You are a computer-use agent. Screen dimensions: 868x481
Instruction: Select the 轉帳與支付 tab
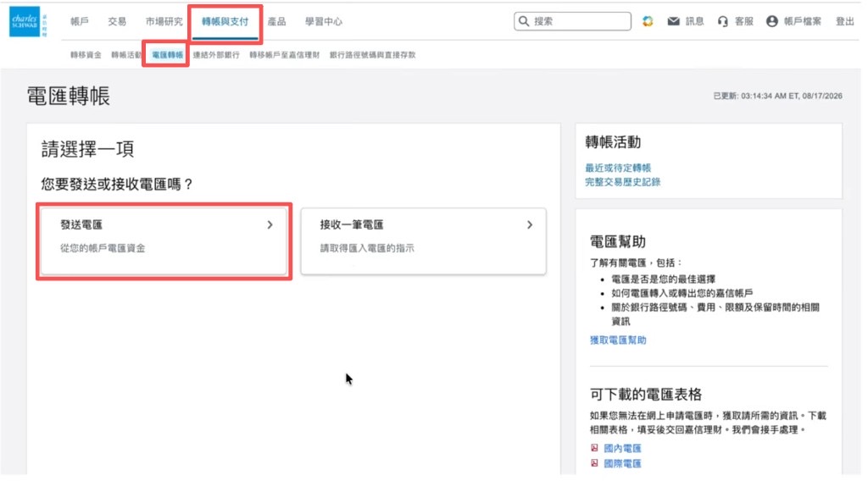225,21
